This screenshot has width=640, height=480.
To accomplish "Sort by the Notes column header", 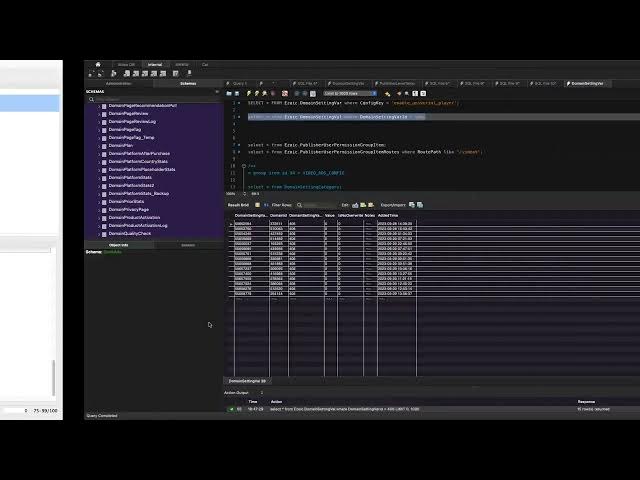I will click(x=370, y=216).
